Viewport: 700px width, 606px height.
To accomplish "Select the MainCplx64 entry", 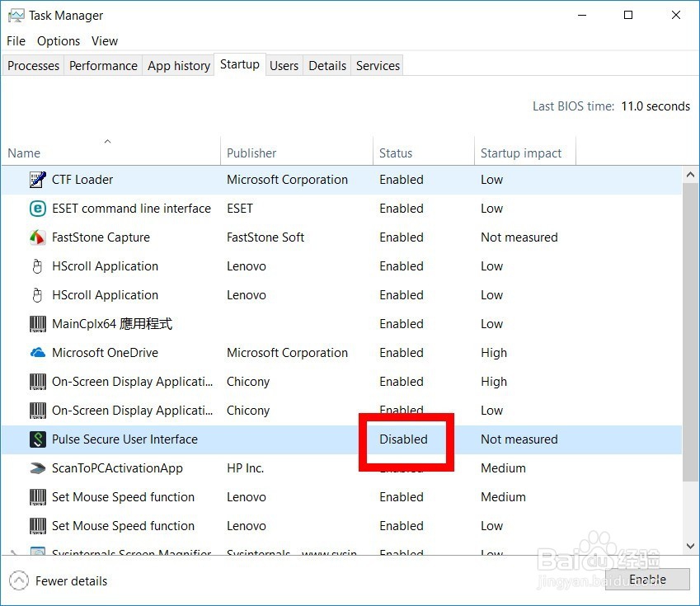I will tap(112, 324).
